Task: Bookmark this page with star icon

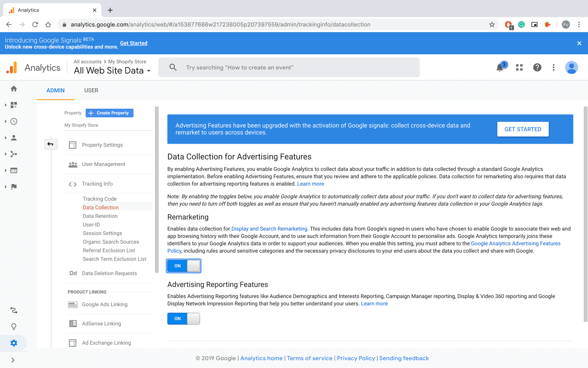Action: (492, 24)
